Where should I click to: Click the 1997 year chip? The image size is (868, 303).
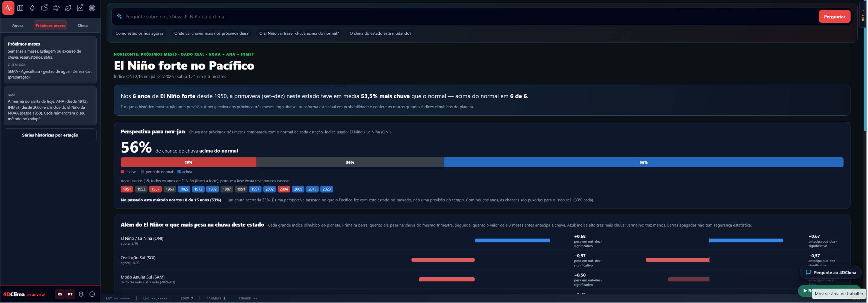pyautogui.click(x=255, y=189)
